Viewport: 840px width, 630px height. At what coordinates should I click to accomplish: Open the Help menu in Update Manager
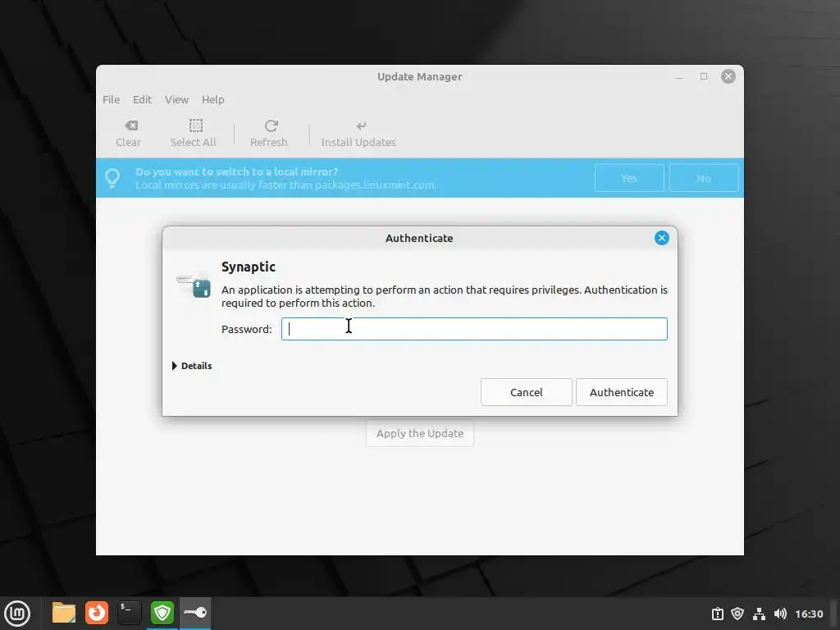[x=212, y=99]
